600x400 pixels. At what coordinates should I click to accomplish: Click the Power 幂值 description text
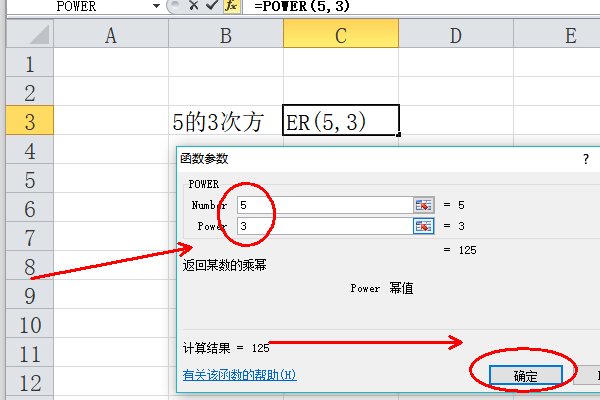(x=382, y=288)
